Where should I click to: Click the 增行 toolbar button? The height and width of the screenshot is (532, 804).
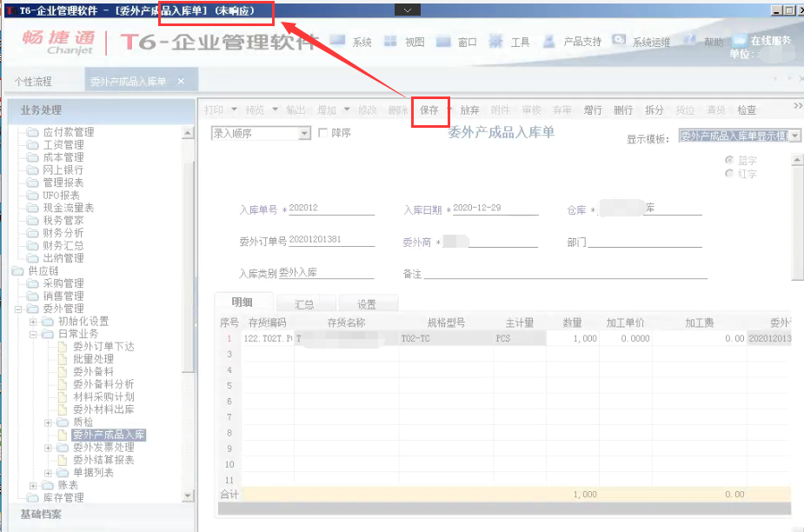click(593, 110)
